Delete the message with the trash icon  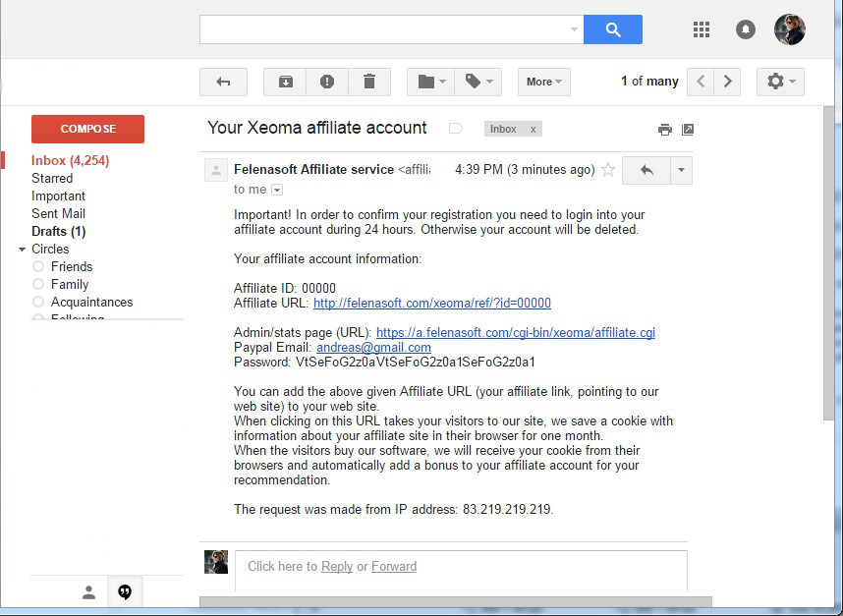[369, 82]
